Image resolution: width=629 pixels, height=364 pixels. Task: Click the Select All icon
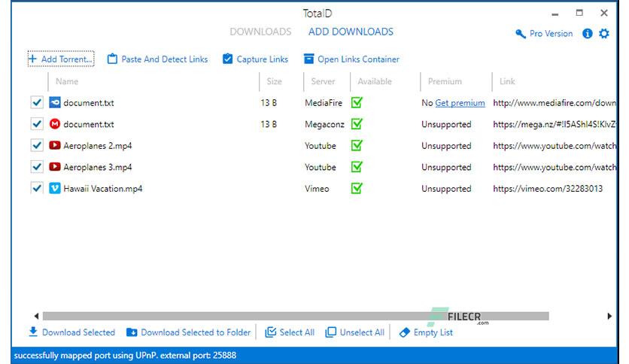point(270,332)
